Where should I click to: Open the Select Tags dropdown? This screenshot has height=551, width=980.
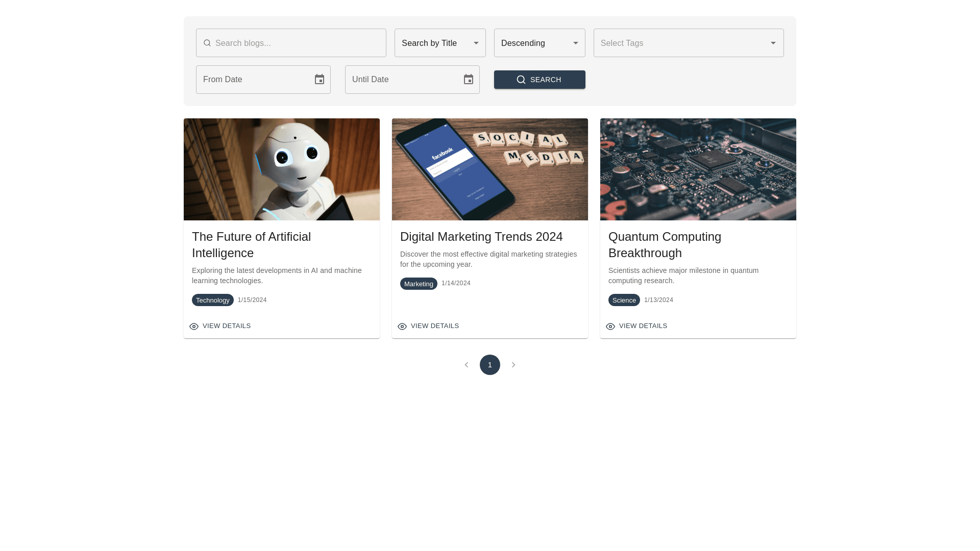[x=688, y=43]
